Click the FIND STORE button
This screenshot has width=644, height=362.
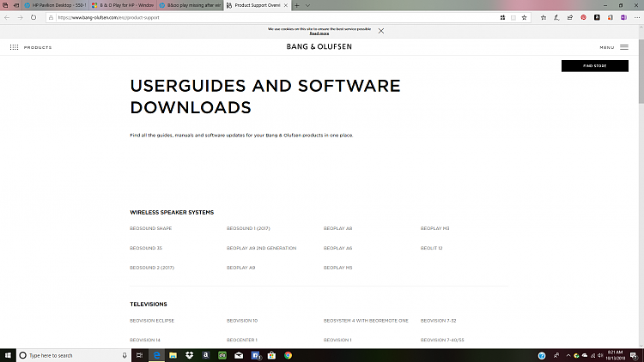(x=595, y=66)
